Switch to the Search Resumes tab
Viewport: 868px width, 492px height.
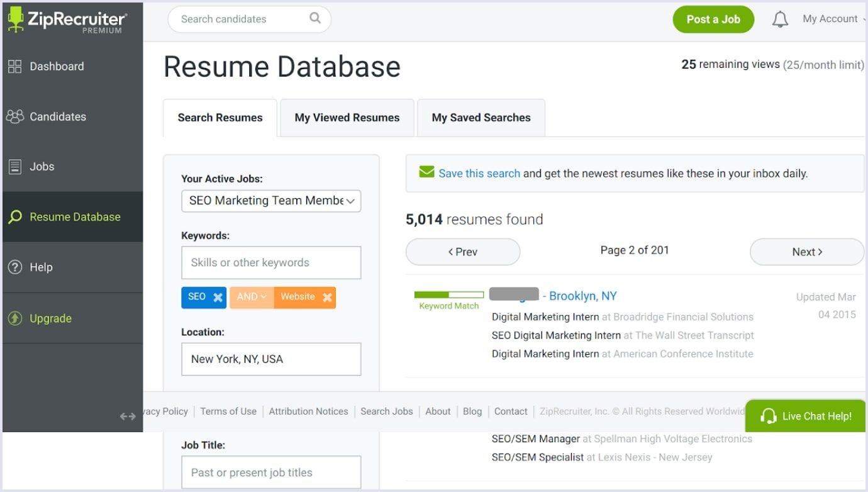click(x=220, y=118)
